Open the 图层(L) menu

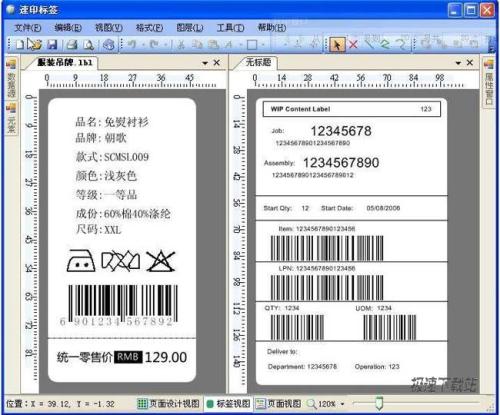click(x=190, y=28)
